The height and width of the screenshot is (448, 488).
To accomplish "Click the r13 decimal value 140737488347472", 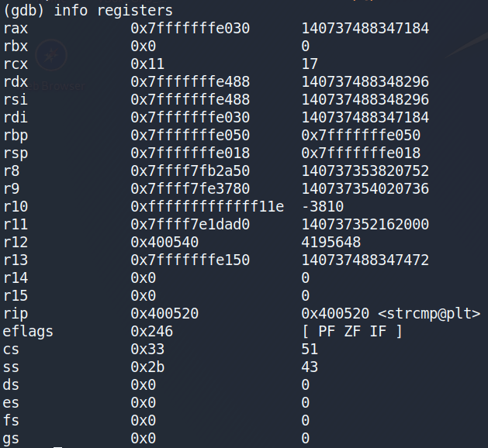I will [x=365, y=260].
